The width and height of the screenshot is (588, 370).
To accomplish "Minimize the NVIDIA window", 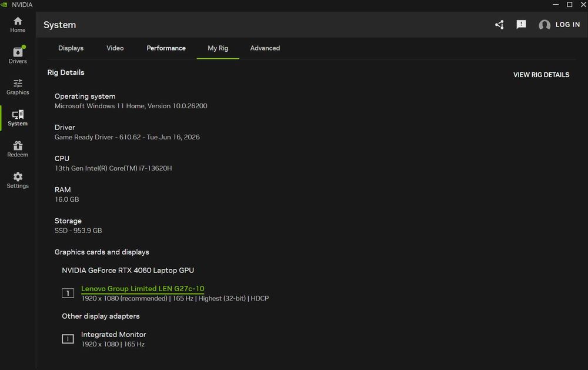I will coord(556,5).
